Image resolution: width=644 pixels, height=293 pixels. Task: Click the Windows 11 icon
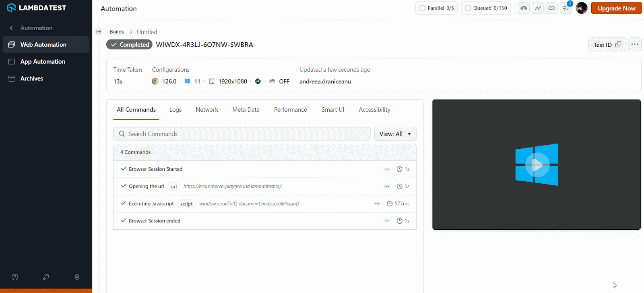coord(187,81)
